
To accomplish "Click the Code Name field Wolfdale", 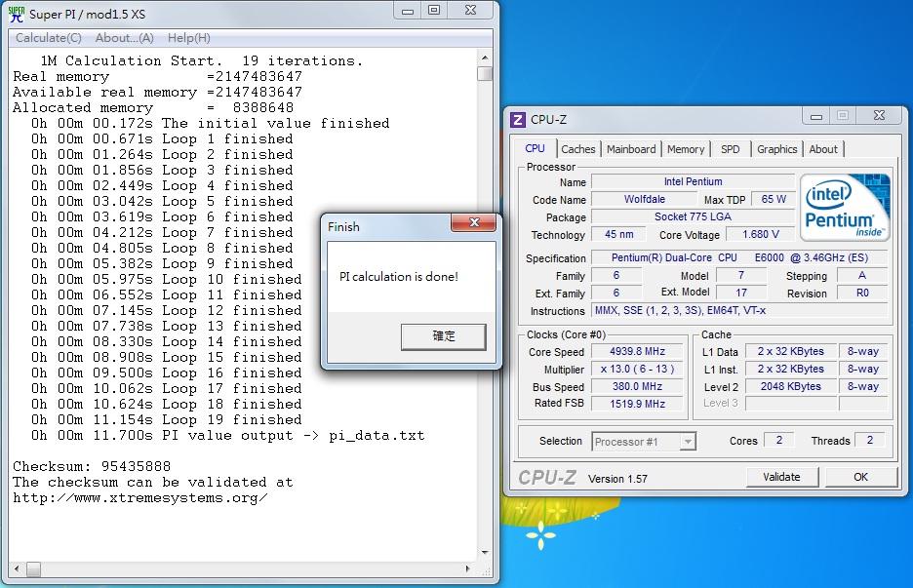I will click(644, 199).
